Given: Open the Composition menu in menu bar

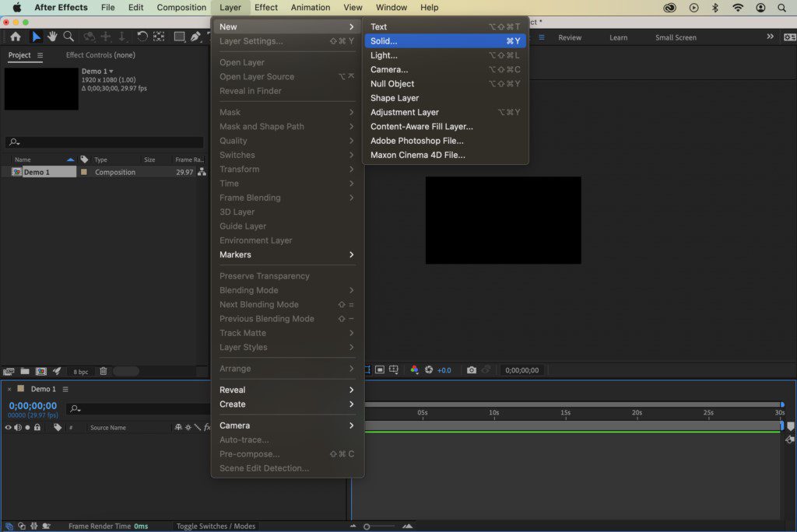Looking at the screenshot, I should coord(181,8).
